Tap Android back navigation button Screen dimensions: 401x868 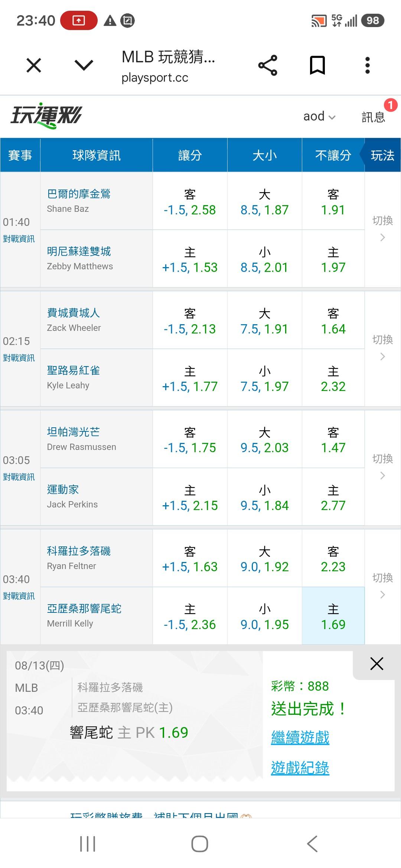tap(312, 844)
